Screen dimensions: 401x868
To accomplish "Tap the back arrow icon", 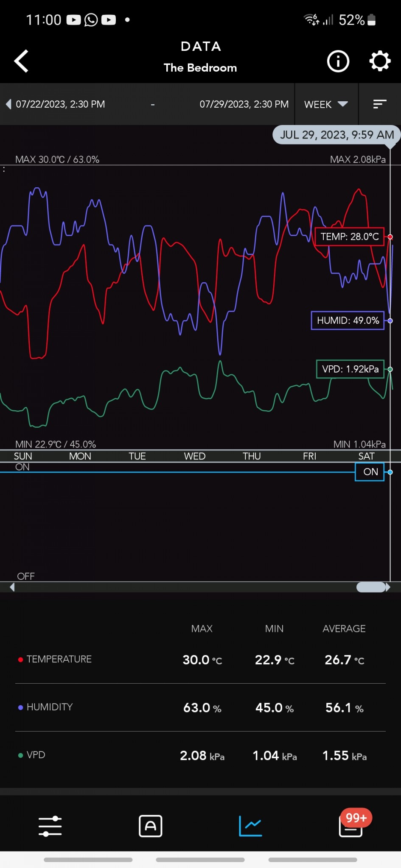I will pos(22,61).
